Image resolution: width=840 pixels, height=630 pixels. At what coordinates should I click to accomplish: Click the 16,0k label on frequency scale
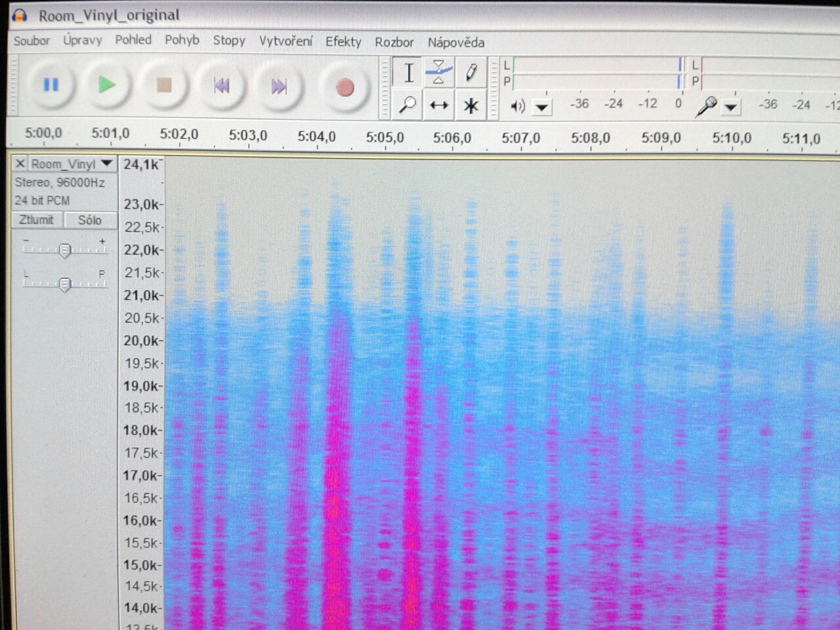coord(142,520)
